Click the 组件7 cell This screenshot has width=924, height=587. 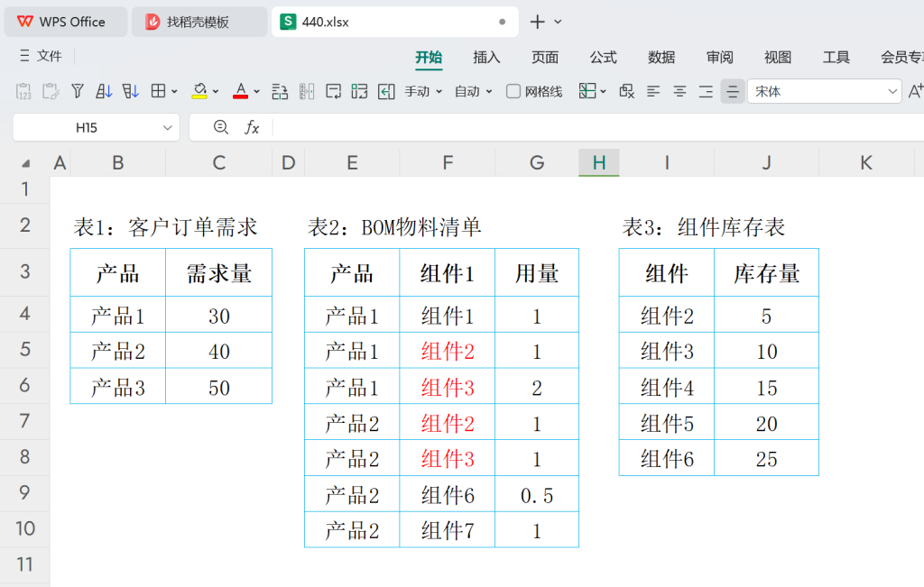[448, 530]
